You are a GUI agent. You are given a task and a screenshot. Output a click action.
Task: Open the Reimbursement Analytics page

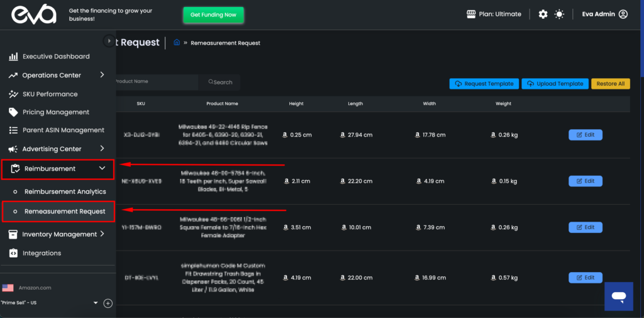pyautogui.click(x=65, y=191)
